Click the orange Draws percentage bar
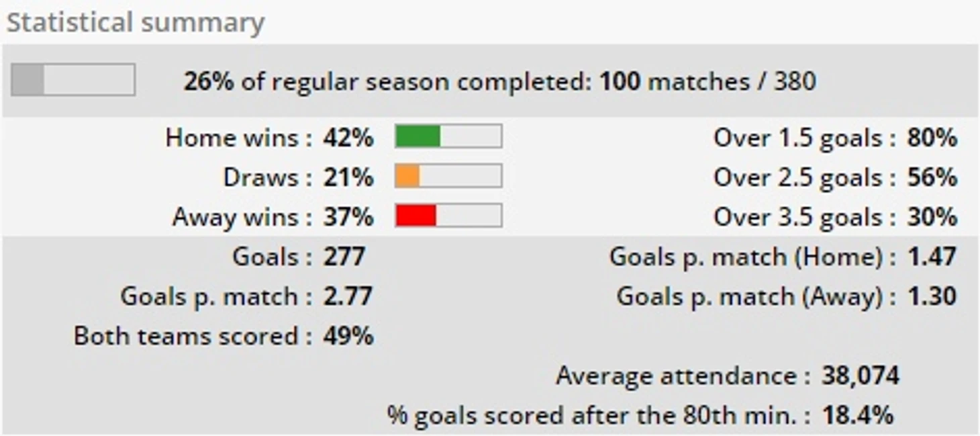 (448, 176)
